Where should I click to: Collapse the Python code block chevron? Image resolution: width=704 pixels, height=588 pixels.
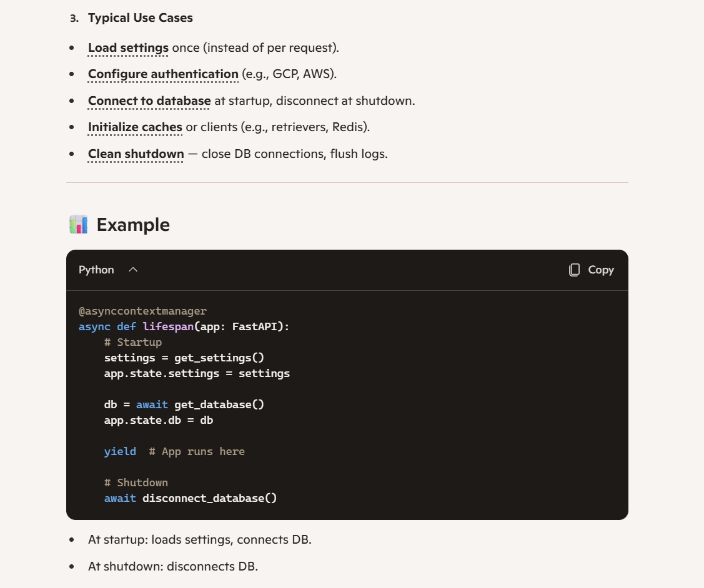(133, 270)
